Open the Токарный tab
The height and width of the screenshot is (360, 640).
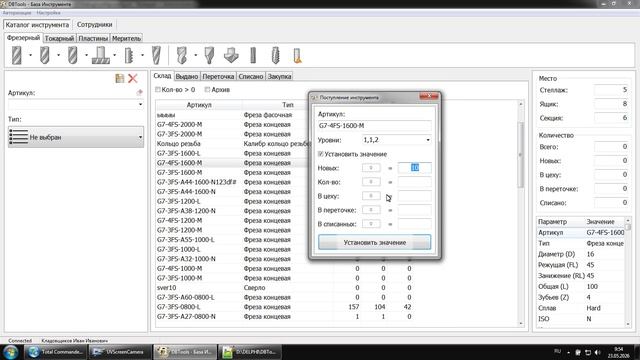(59, 38)
